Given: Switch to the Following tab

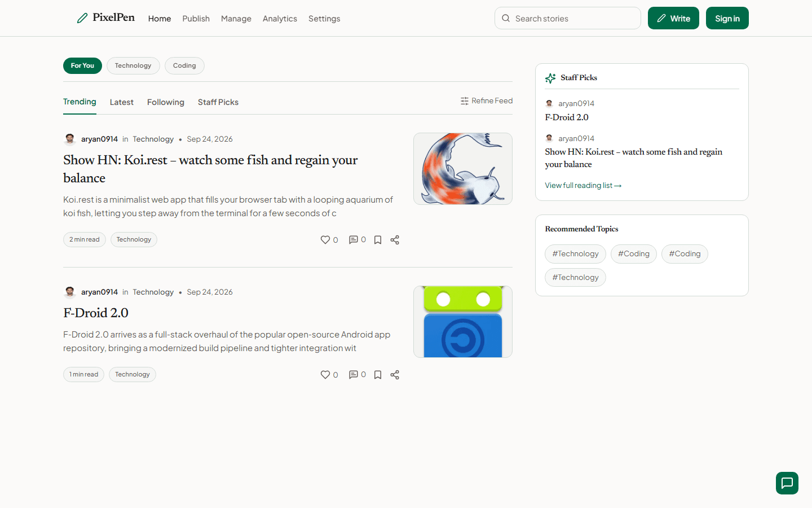Looking at the screenshot, I should pos(166,102).
